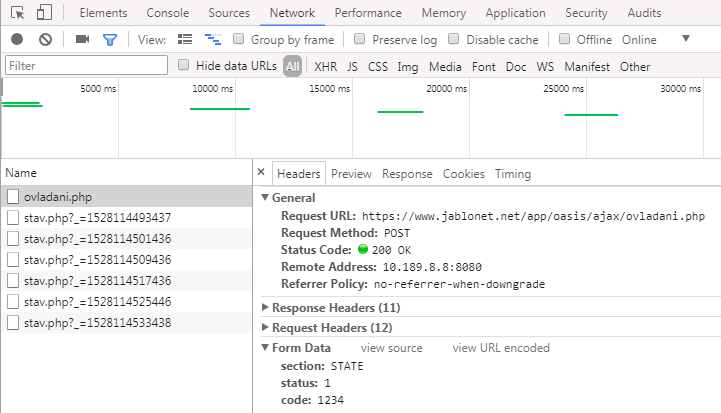721x413 pixels.
Task: Switch to the Console tab
Action: click(167, 13)
